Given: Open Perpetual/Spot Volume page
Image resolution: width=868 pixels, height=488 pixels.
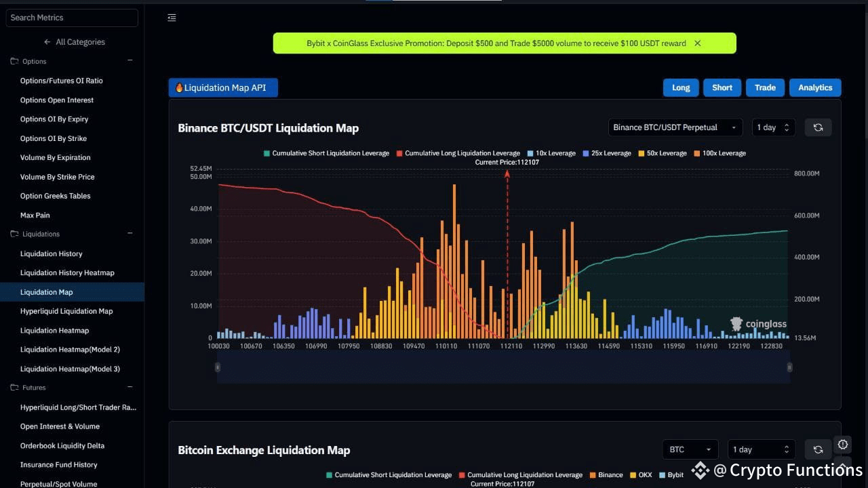Looking at the screenshot, I should [x=59, y=484].
